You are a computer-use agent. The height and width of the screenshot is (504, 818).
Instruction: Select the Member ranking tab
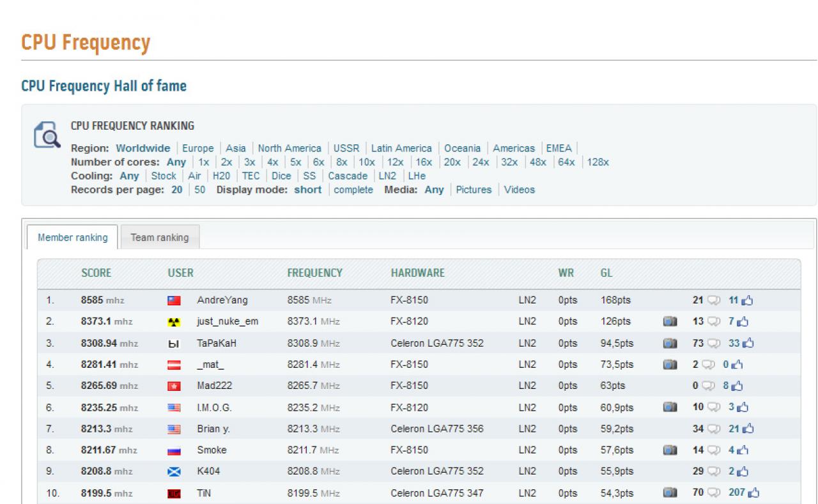coord(72,238)
